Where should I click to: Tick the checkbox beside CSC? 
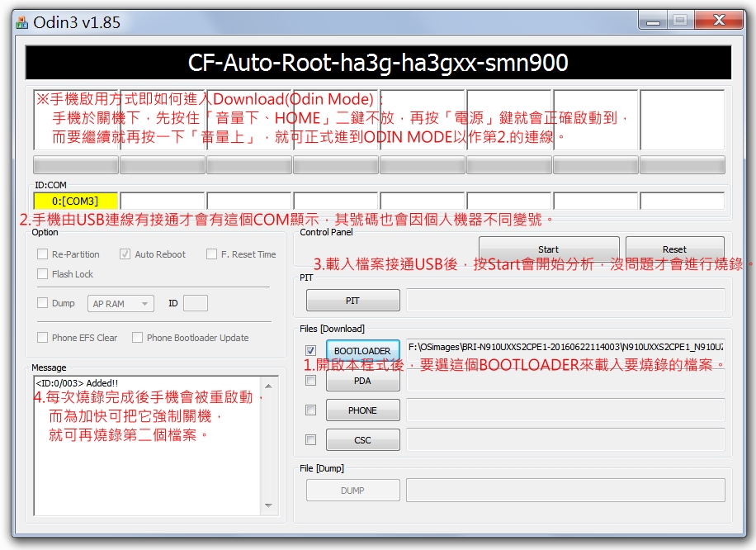(311, 439)
